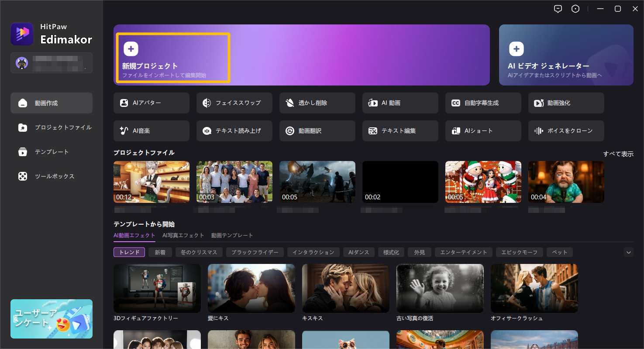Switch to the AI写真エフェクト tab

click(183, 235)
